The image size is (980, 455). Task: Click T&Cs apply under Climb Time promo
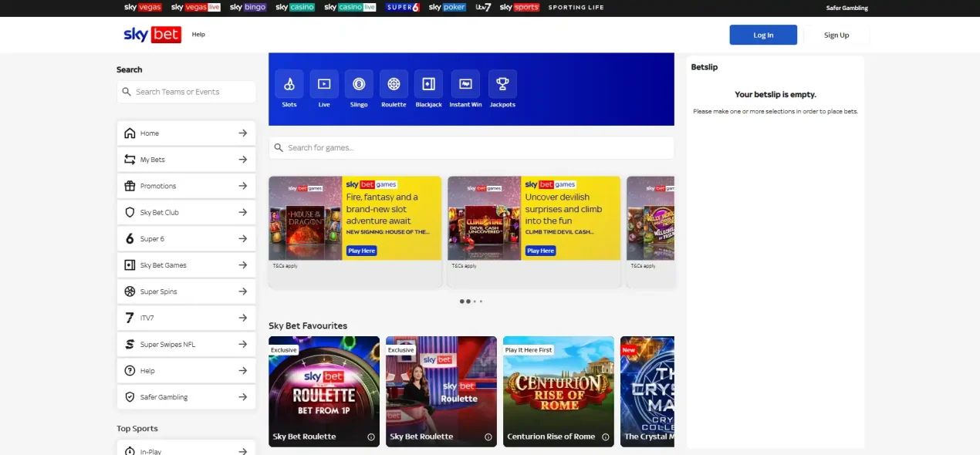[x=465, y=266]
